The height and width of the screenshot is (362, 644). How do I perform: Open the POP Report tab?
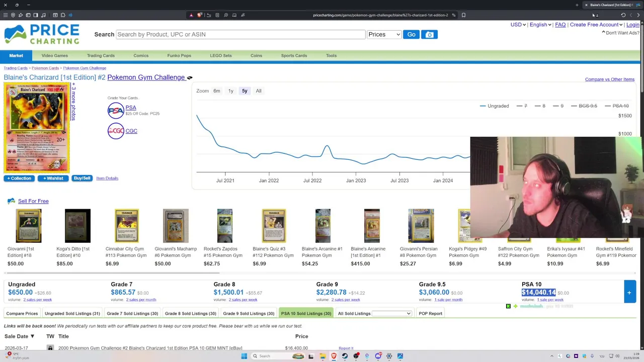click(430, 314)
